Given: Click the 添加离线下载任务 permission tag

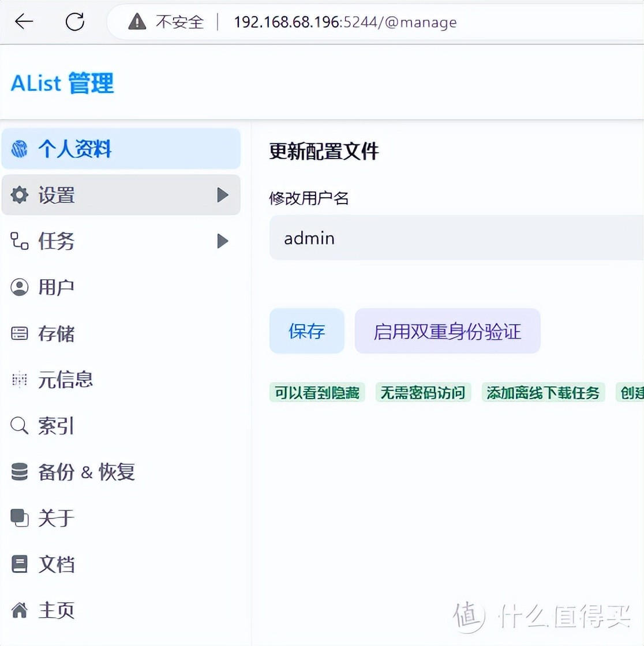Looking at the screenshot, I should tap(543, 392).
